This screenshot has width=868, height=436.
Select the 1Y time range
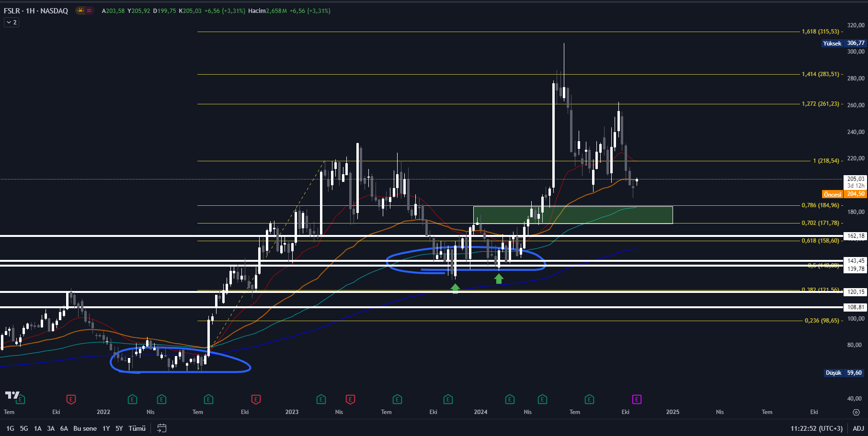(x=106, y=428)
